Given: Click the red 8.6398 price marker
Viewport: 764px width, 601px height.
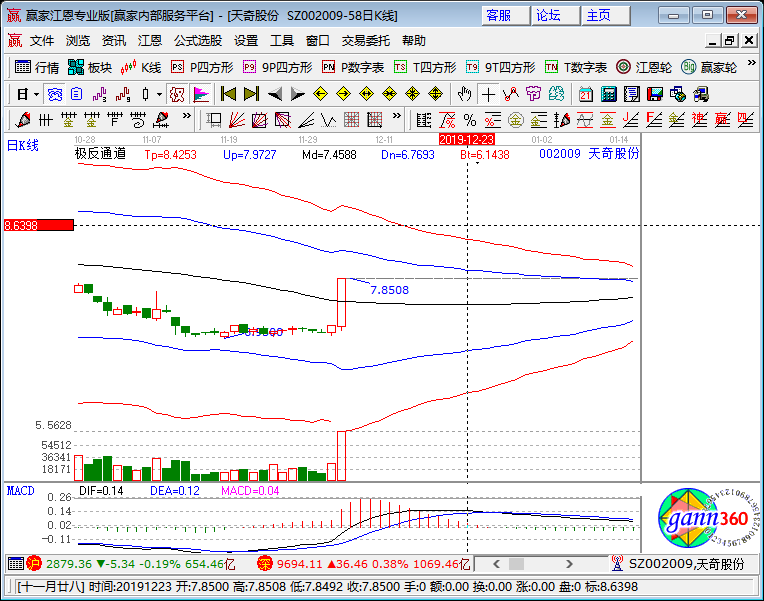Looking at the screenshot, I should (38, 225).
